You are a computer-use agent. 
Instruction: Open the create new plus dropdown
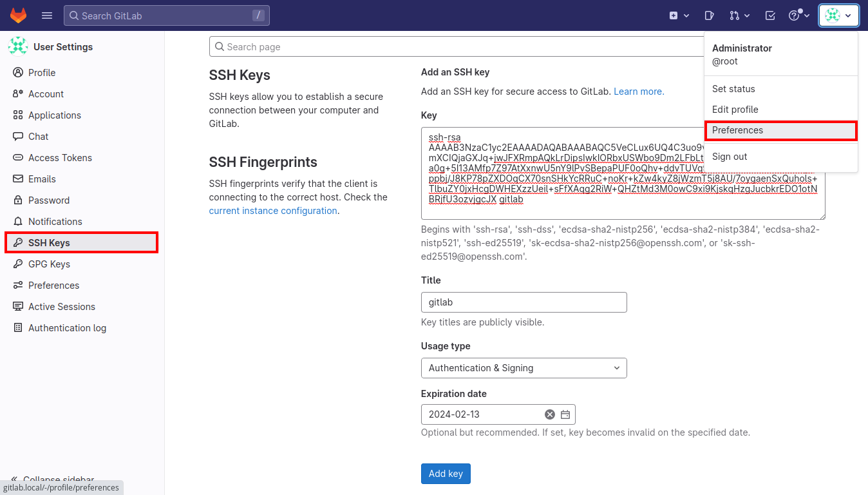tap(679, 15)
